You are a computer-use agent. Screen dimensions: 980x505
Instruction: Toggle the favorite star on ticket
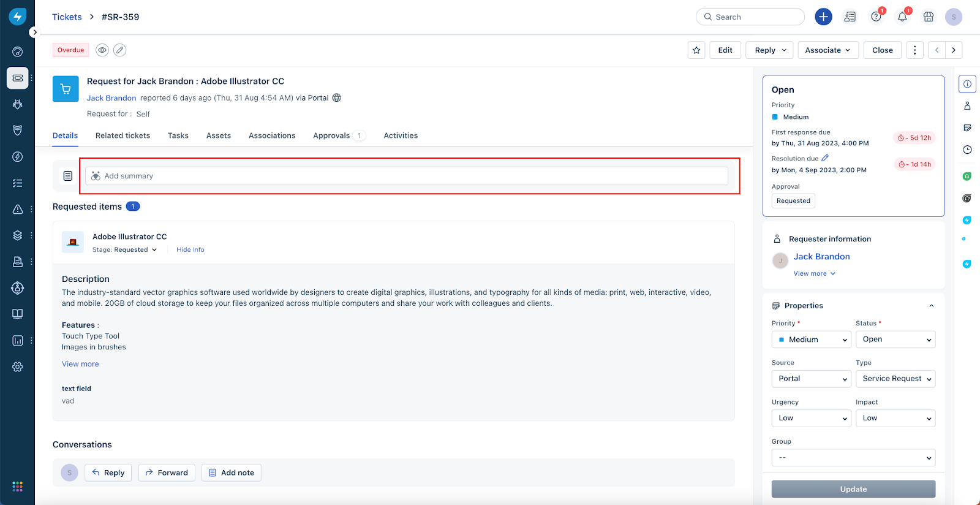[x=696, y=50]
